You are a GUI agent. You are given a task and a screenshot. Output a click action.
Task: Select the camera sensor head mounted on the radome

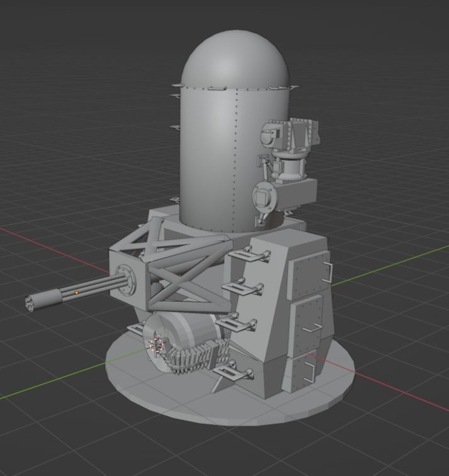tap(290, 135)
